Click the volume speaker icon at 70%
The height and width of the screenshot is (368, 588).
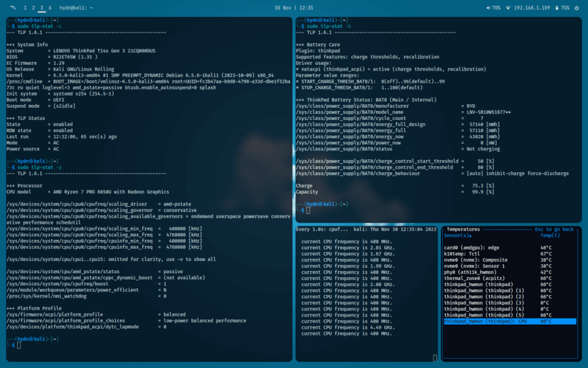[x=488, y=8]
